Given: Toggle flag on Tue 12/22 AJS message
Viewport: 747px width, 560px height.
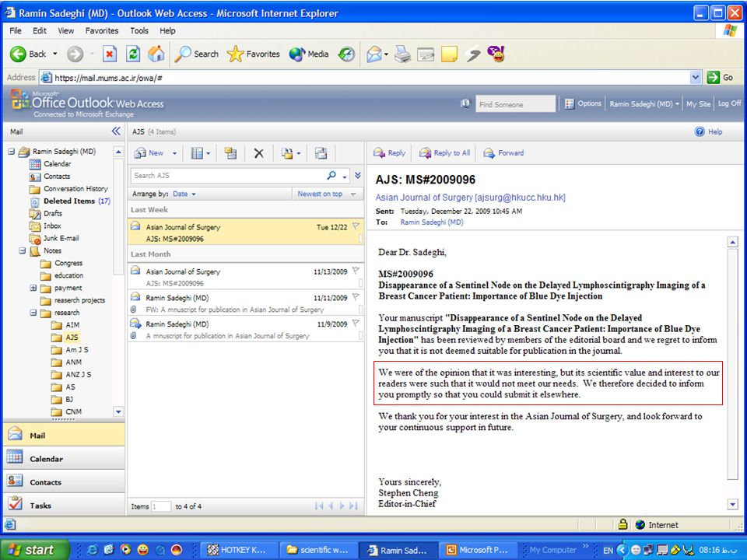Looking at the screenshot, I should 356,226.
